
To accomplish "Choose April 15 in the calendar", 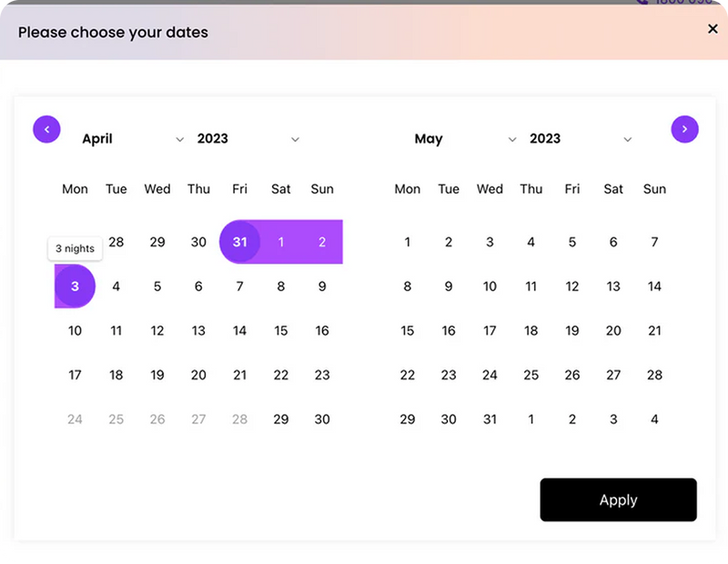I will [x=281, y=331].
